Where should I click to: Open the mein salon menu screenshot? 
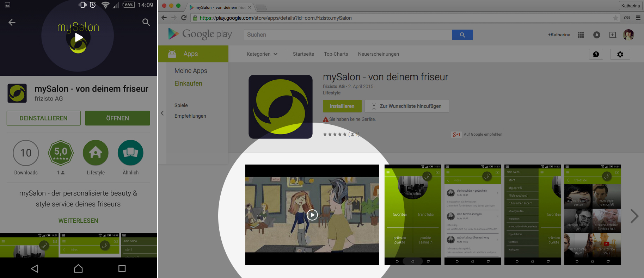point(533,215)
